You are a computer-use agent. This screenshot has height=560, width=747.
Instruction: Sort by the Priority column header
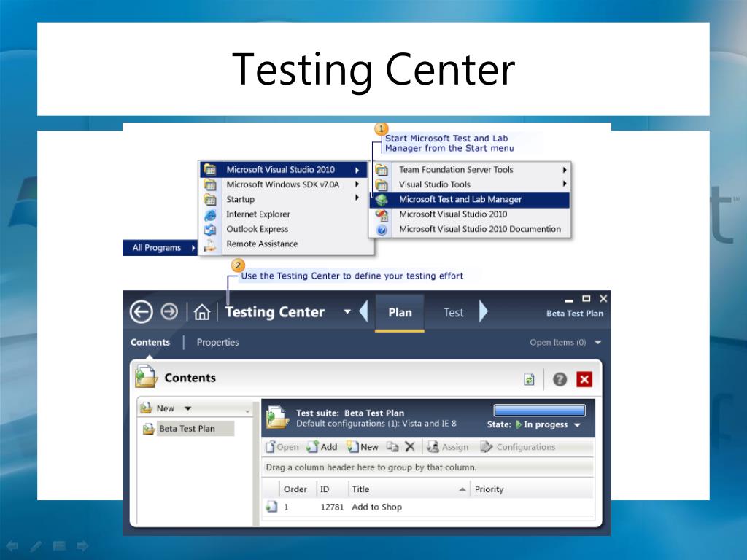pos(489,489)
